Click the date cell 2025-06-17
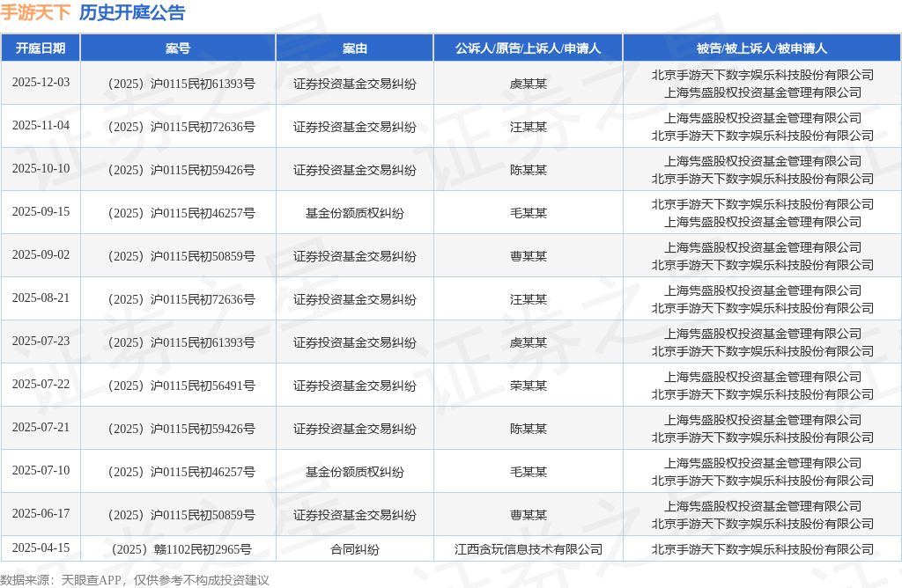 pyautogui.click(x=41, y=513)
